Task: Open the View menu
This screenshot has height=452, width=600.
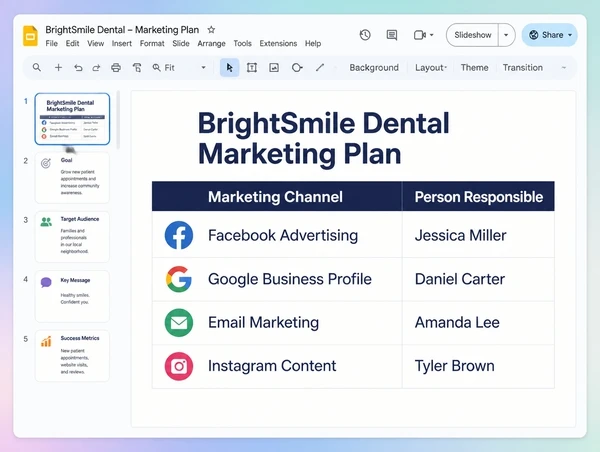Action: (x=95, y=43)
